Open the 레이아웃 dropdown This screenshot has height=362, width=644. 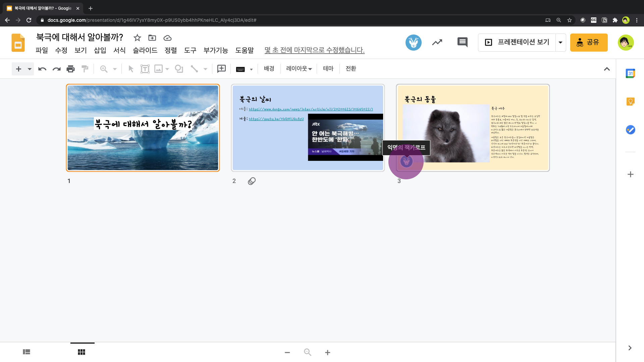pyautogui.click(x=299, y=69)
